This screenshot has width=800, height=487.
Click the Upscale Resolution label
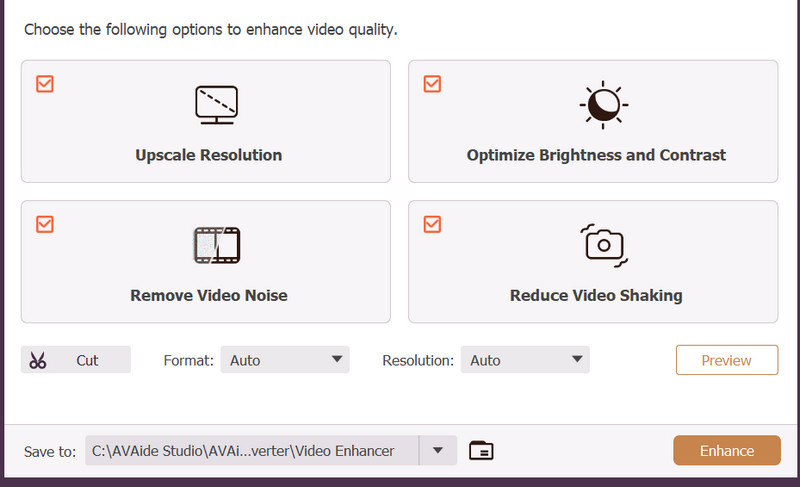click(x=209, y=155)
